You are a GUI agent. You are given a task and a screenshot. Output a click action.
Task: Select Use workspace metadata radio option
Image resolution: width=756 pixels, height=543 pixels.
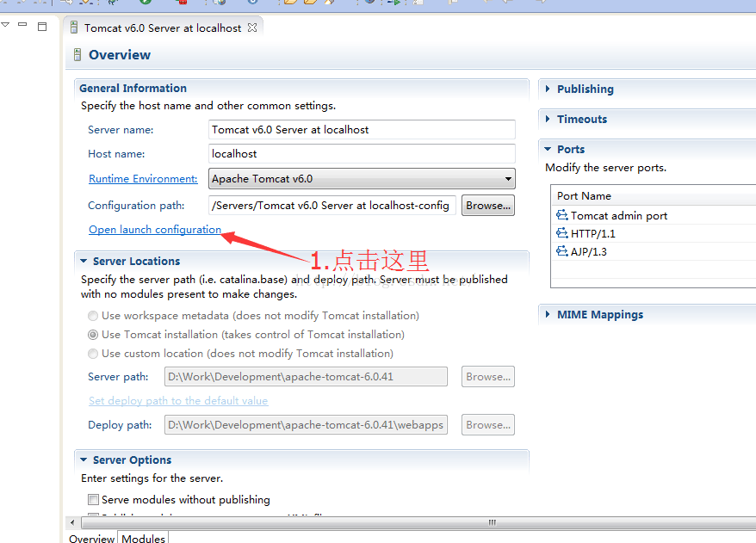[93, 316]
